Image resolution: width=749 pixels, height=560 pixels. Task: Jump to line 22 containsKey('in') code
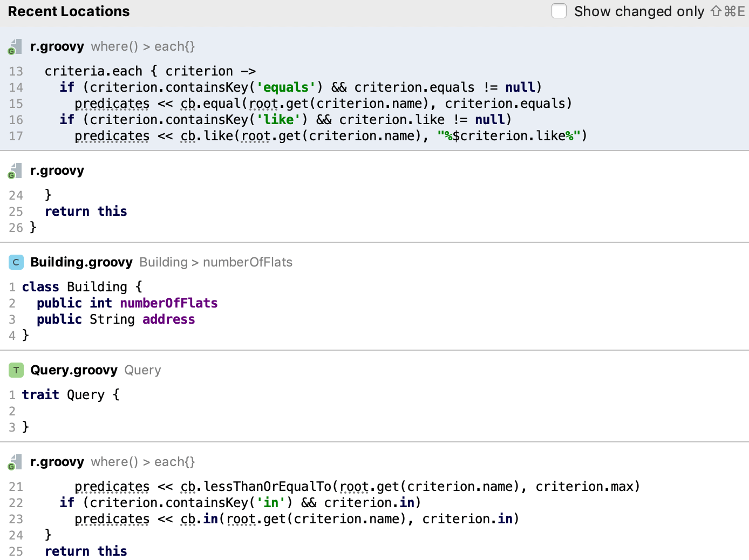pos(240,503)
